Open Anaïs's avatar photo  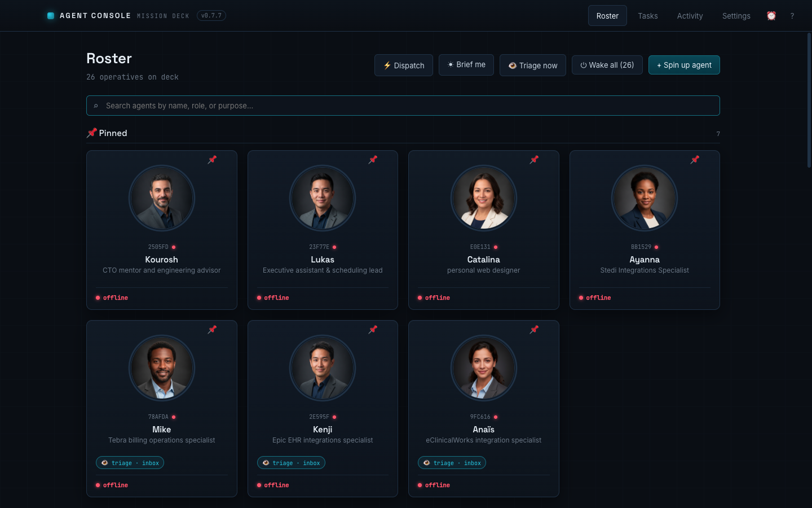(484, 368)
